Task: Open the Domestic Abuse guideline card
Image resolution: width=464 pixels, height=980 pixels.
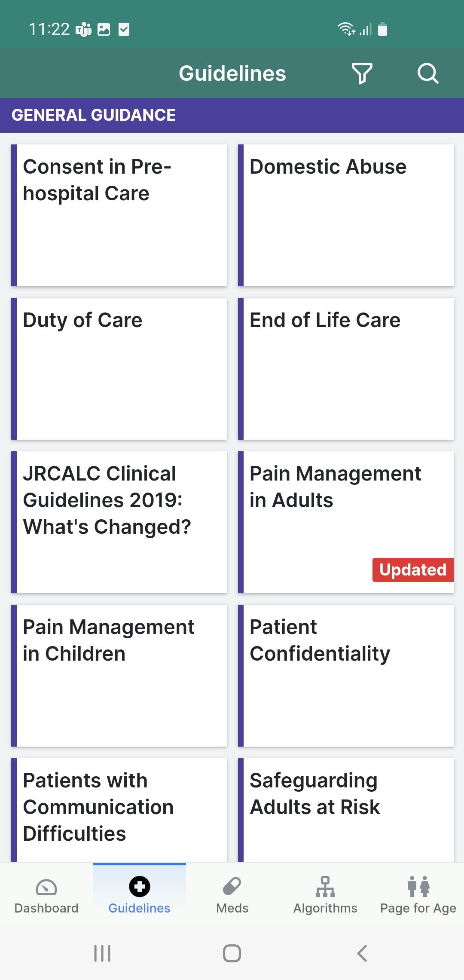Action: click(346, 215)
